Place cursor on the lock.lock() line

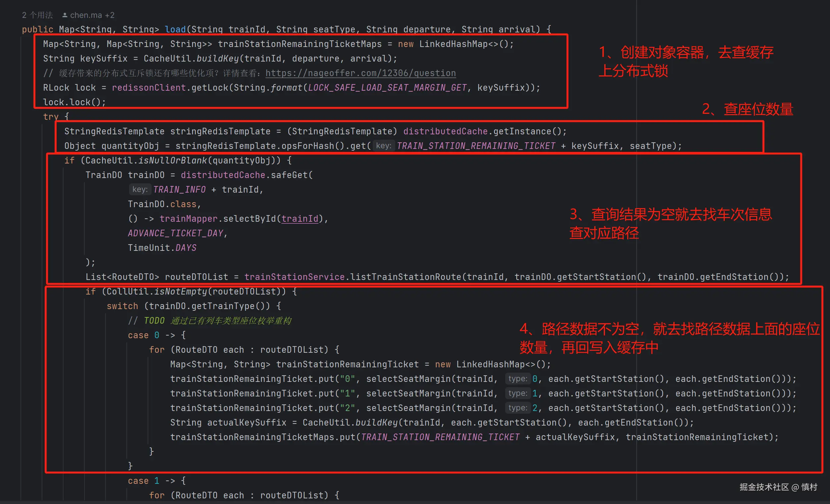point(74,102)
